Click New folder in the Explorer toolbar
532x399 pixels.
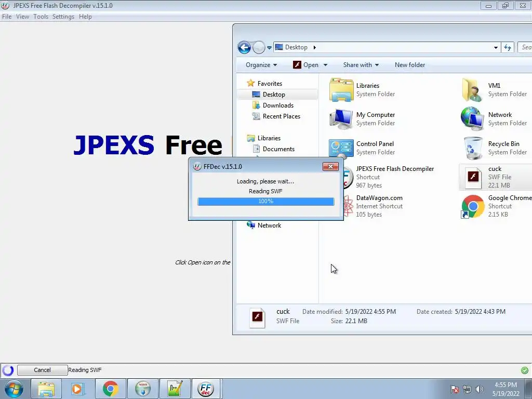pos(410,65)
